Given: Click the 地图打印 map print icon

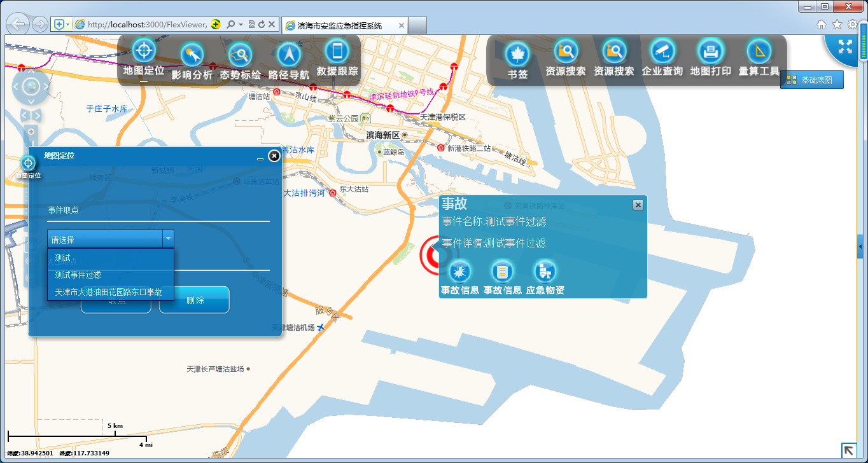Looking at the screenshot, I should [710, 51].
